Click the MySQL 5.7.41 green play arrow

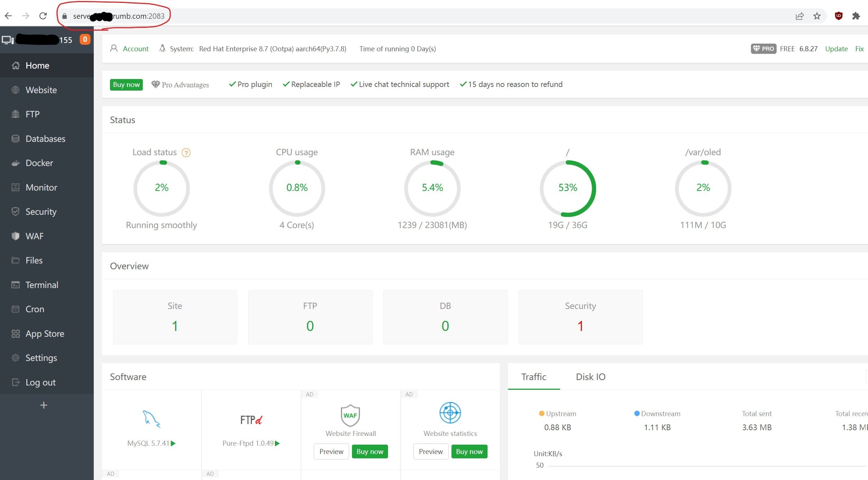click(173, 443)
